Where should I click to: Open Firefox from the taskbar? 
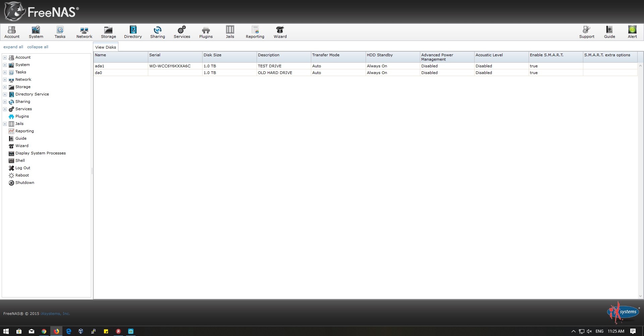click(x=56, y=331)
